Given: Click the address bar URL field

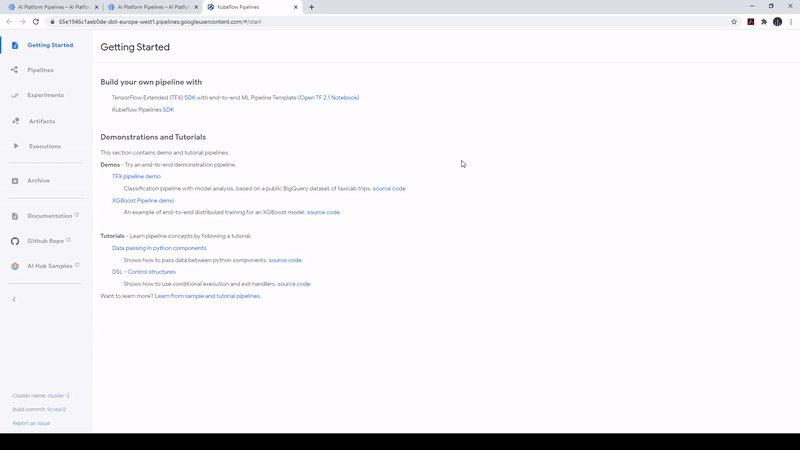Looking at the screenshot, I should [x=388, y=22].
